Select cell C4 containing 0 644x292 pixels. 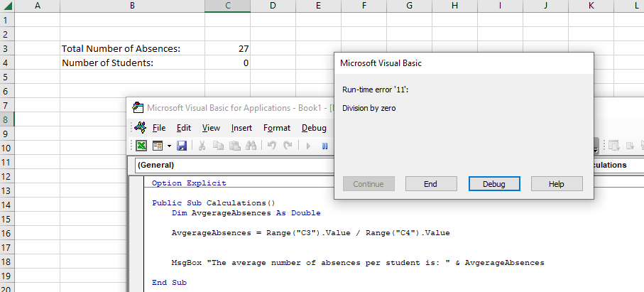227,63
